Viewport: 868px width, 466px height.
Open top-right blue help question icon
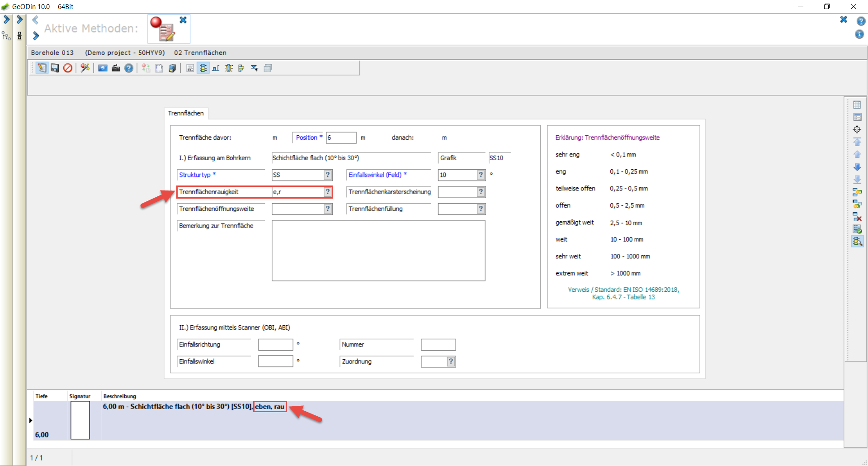coord(861,21)
